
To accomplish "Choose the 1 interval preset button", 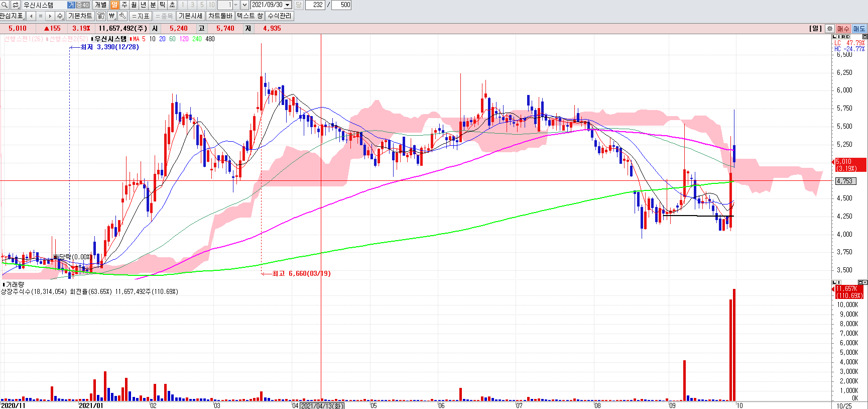I will tap(183, 5).
